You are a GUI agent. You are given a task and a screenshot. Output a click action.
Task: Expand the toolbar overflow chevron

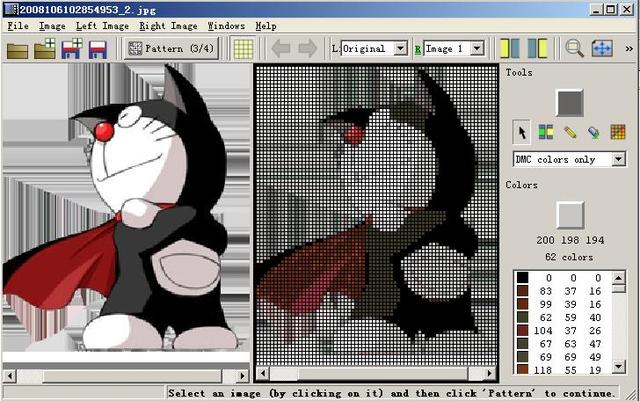(x=629, y=49)
